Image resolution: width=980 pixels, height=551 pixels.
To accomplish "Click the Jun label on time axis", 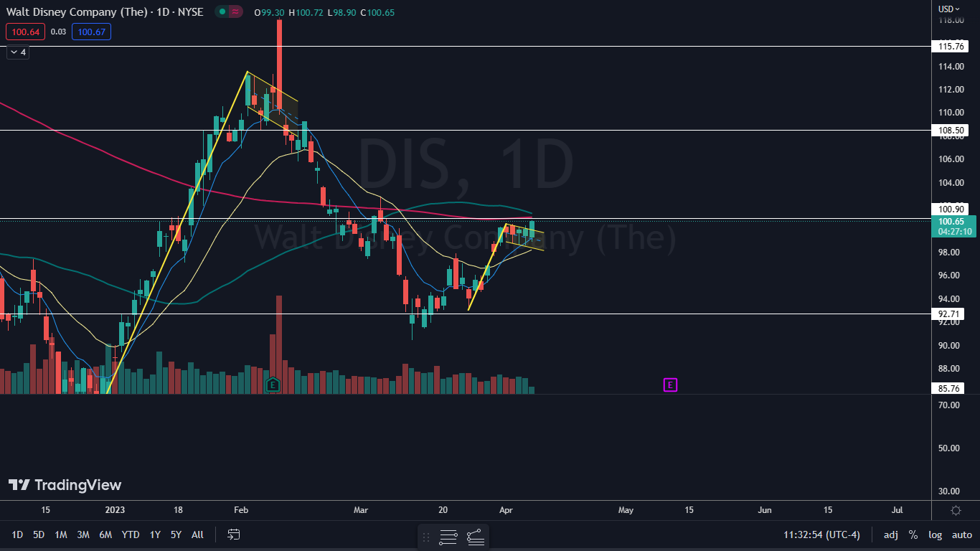I will click(765, 510).
